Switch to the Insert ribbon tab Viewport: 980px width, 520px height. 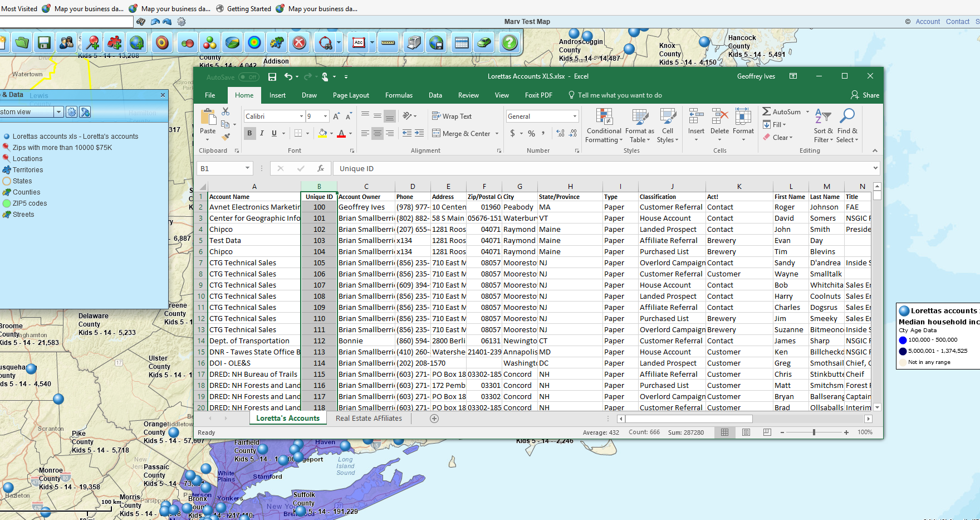click(277, 95)
